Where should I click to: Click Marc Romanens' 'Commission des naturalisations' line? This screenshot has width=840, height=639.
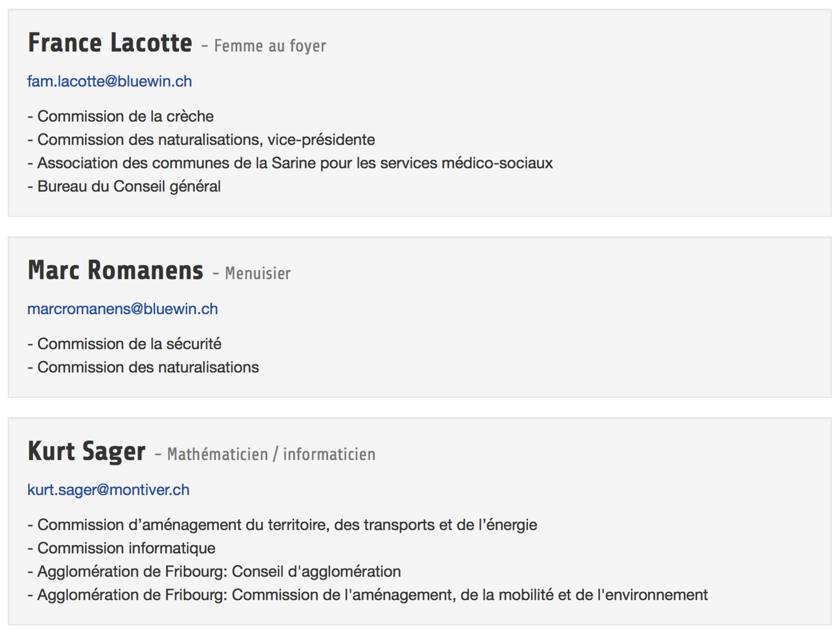click(x=143, y=367)
